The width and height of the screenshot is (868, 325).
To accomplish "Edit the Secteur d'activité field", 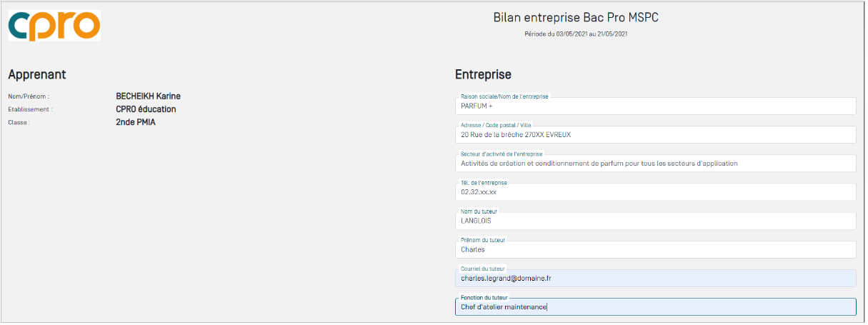I will (655, 164).
